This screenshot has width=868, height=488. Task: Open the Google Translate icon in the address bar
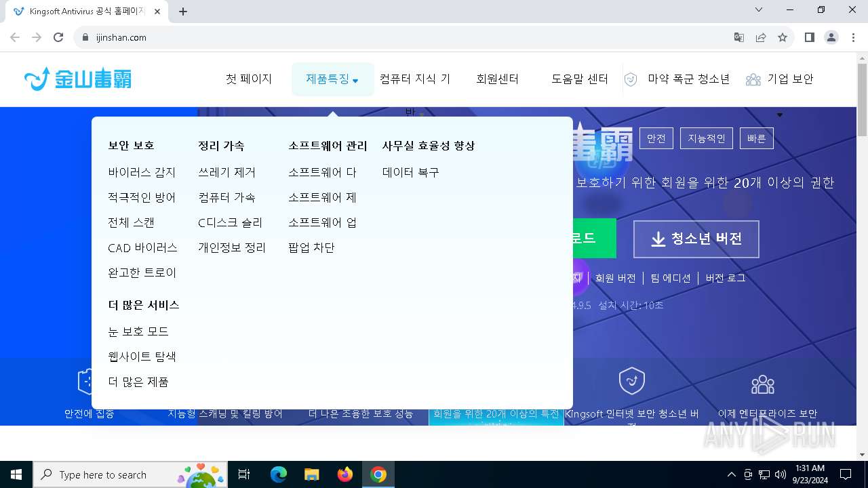[x=739, y=37]
